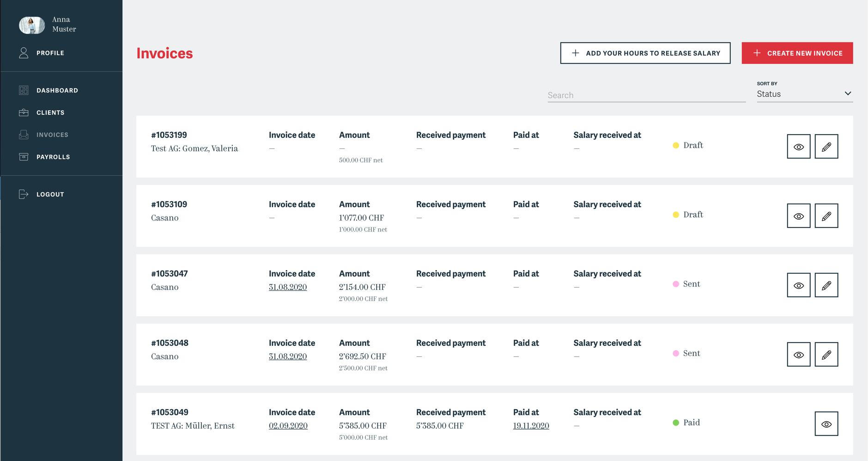The width and height of the screenshot is (868, 461).
Task: Open the Sort by Status dropdown
Action: (805, 94)
